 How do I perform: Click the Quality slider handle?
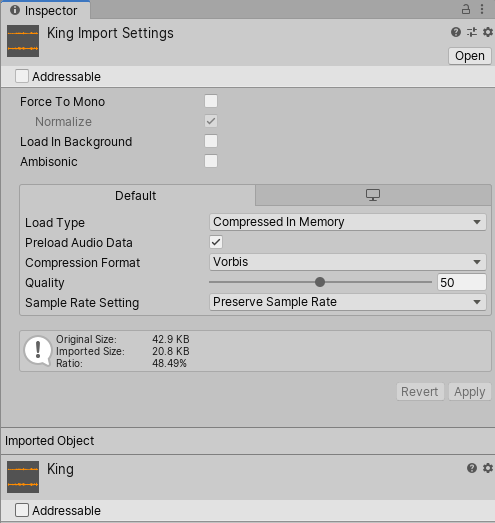click(x=320, y=282)
